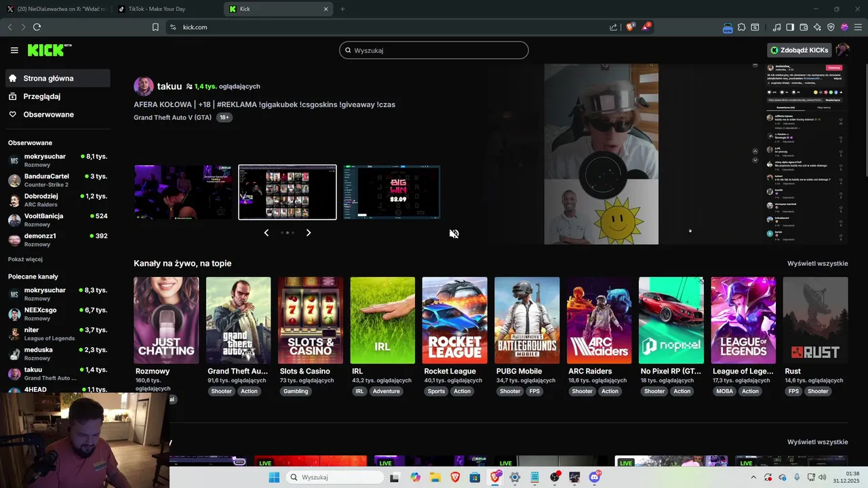
Task: Open Copilot icon in the taskbar
Action: pos(415,477)
